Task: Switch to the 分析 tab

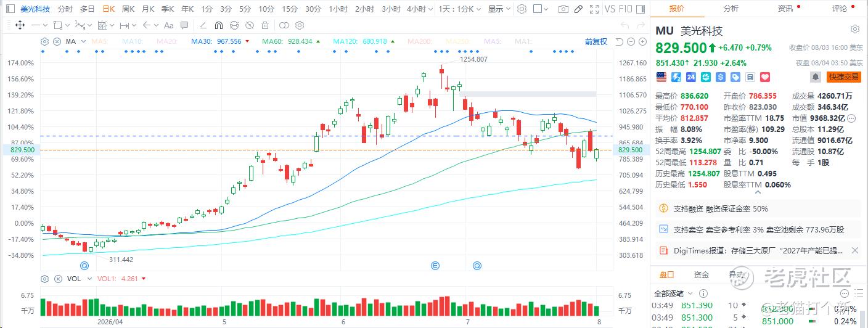Action: (x=731, y=9)
